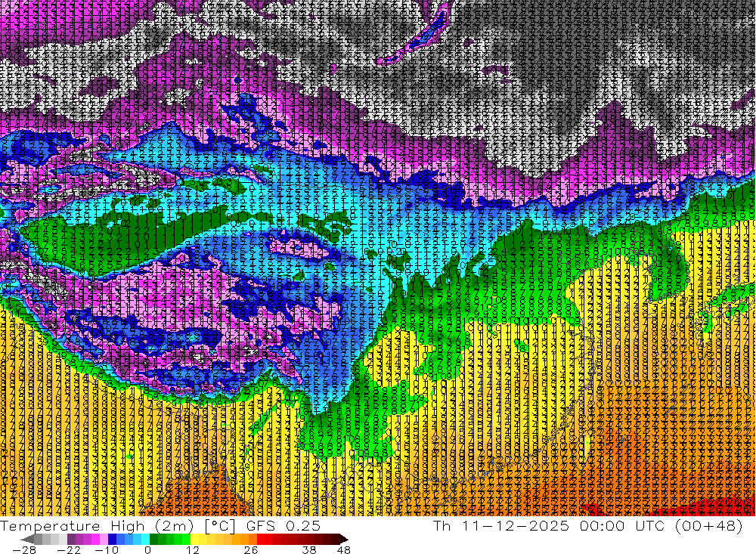Click the '-10' legend value

[107, 549]
